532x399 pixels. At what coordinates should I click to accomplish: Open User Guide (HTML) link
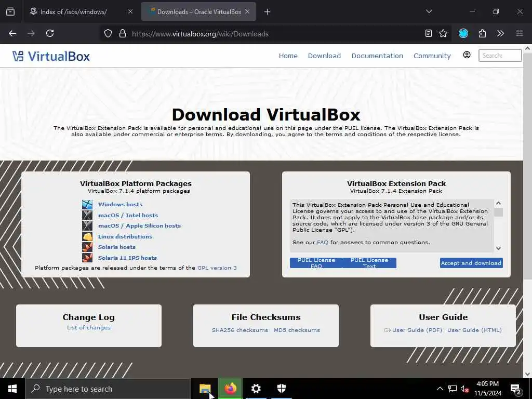pyautogui.click(x=474, y=330)
